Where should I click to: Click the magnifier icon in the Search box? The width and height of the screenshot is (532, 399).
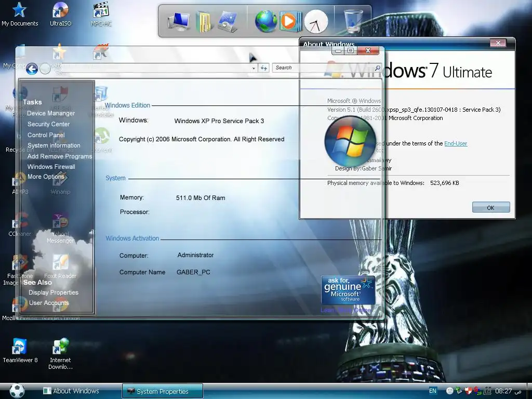377,68
